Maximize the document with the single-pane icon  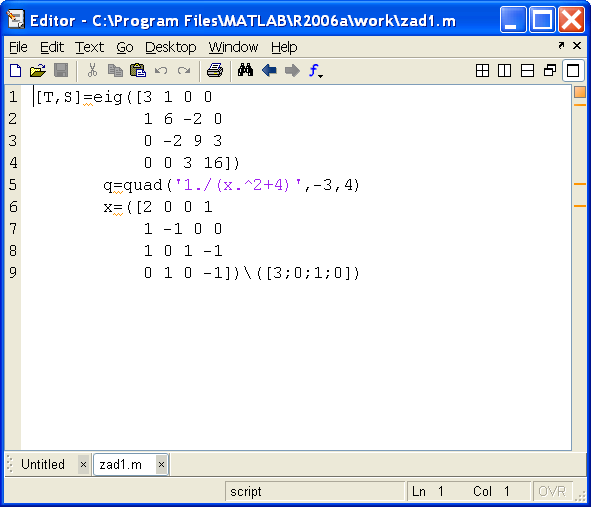(x=573, y=70)
